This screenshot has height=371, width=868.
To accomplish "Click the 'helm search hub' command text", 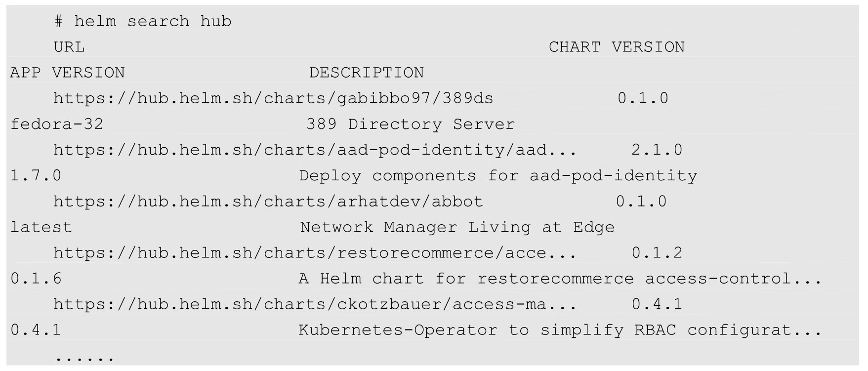I will (x=153, y=21).
